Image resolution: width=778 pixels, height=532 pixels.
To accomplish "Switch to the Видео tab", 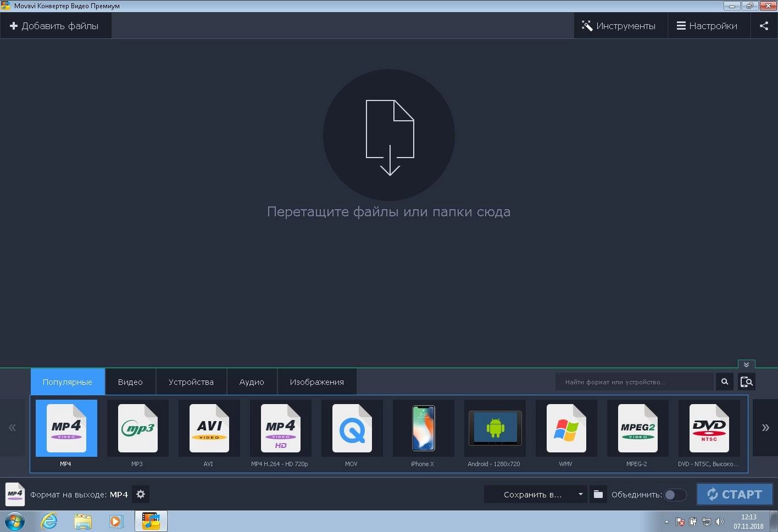I will 130,382.
